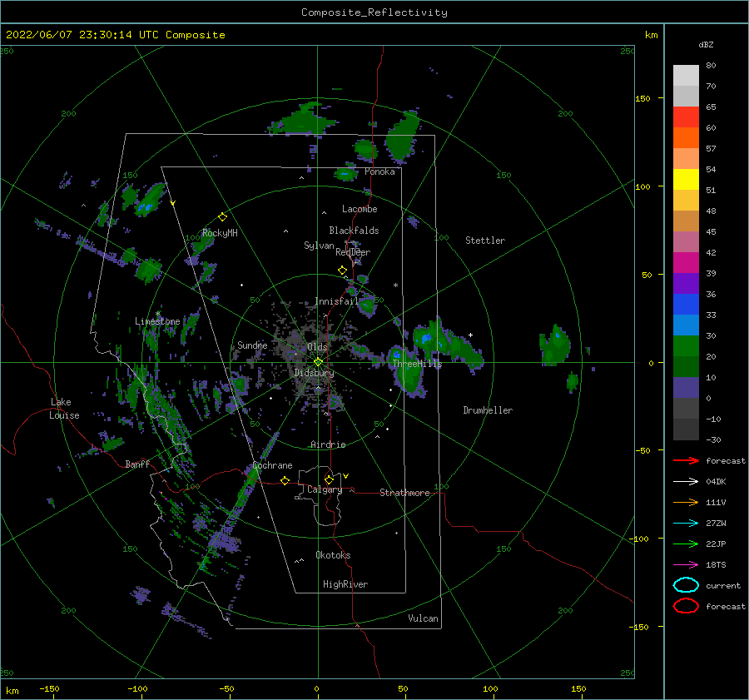The width and height of the screenshot is (749, 700).
Task: Click the Okotoks town label
Action: [333, 555]
